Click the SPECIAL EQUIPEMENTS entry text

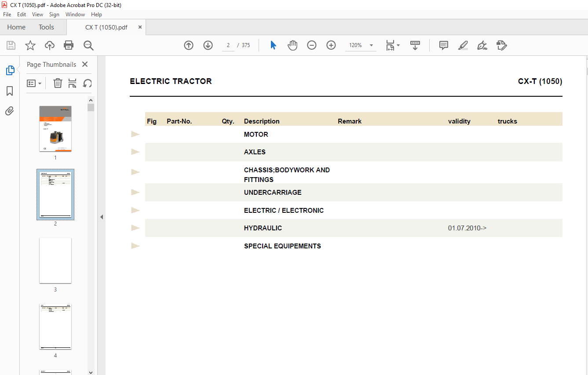tap(282, 246)
